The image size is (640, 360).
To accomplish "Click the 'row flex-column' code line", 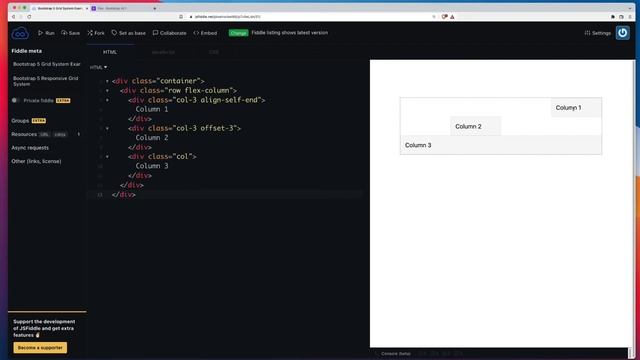I will [178, 91].
